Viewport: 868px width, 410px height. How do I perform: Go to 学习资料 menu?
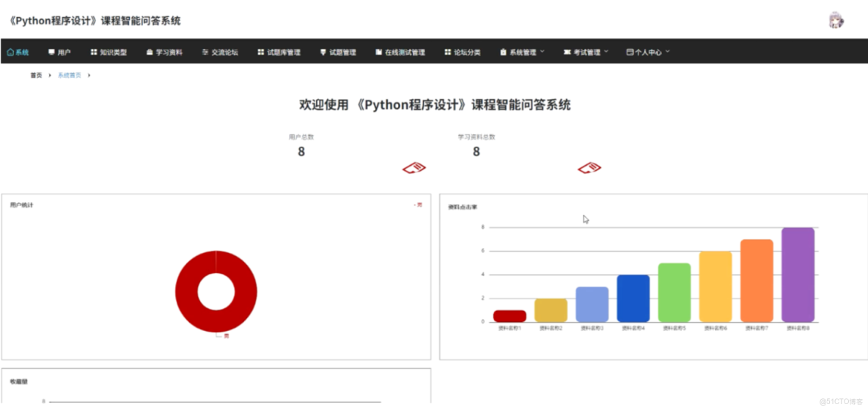pyautogui.click(x=164, y=53)
